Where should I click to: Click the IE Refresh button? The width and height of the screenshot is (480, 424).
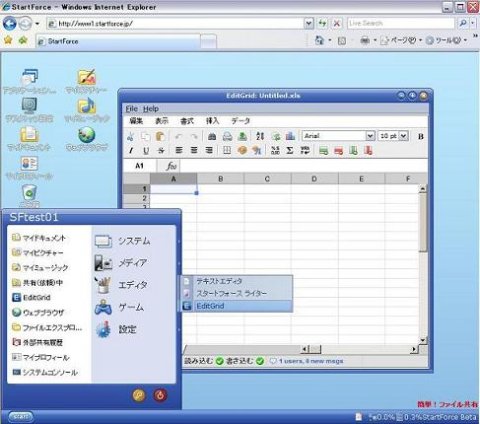pyautogui.click(x=322, y=23)
